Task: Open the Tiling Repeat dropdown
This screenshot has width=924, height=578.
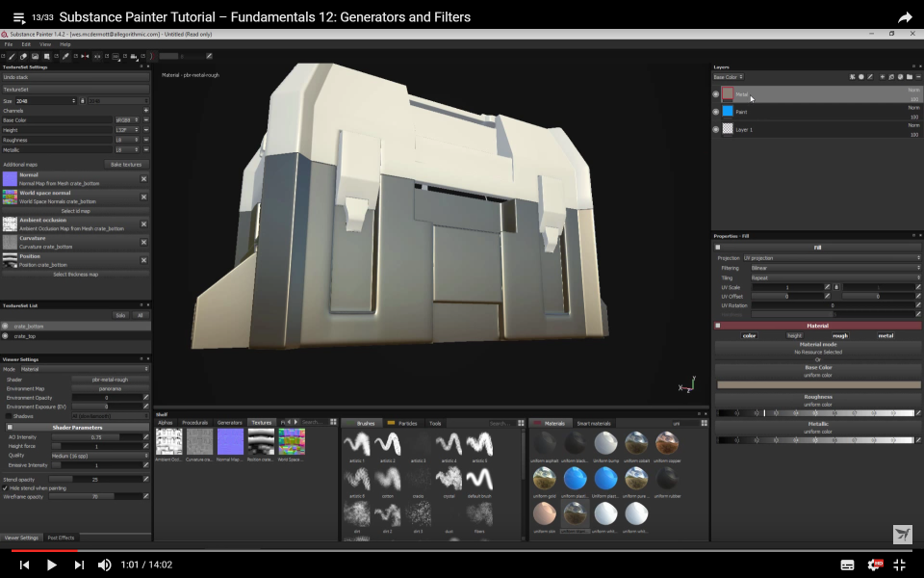Action: [835, 277]
